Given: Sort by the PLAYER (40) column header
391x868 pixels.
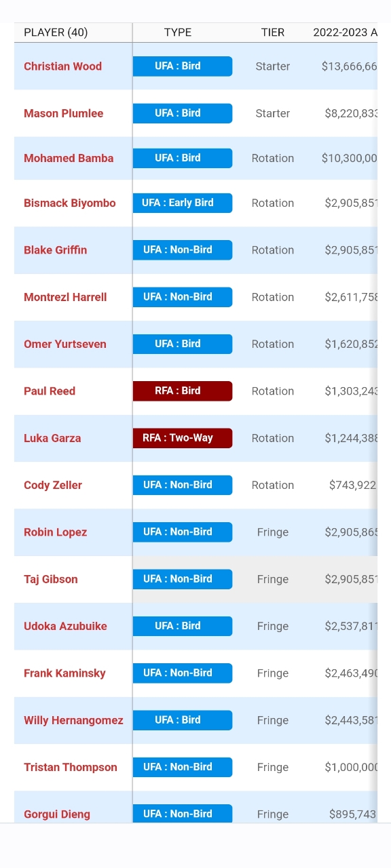Looking at the screenshot, I should point(56,33).
